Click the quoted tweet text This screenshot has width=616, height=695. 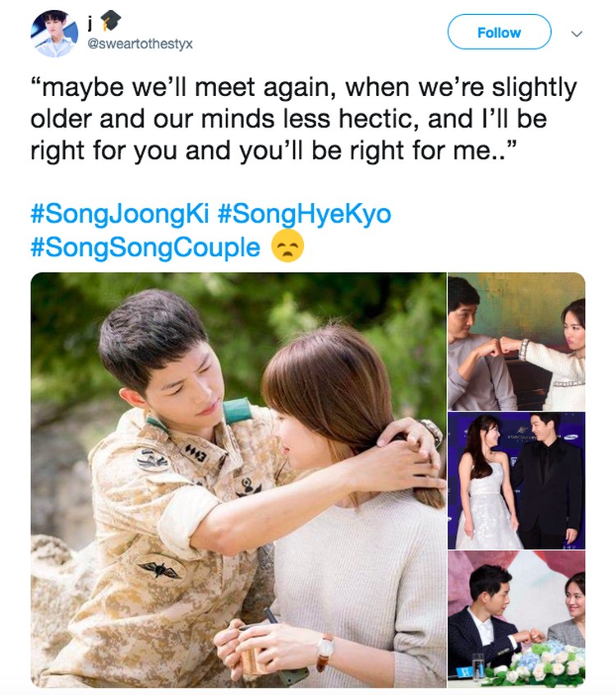(x=304, y=119)
